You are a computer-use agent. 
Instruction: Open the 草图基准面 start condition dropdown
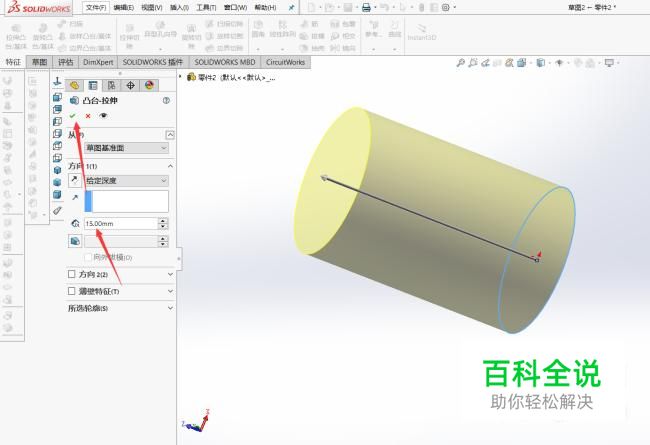(126, 148)
